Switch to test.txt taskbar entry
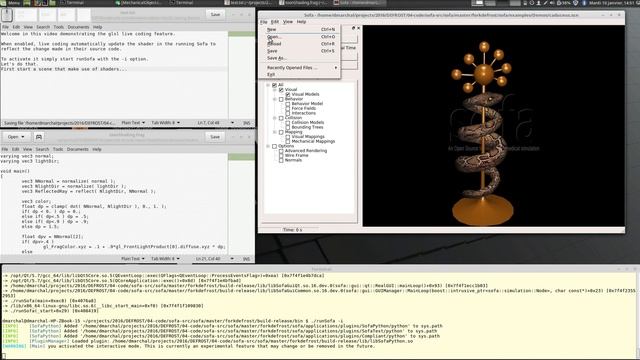Screen dimensions: 640x360 pos(248,3)
